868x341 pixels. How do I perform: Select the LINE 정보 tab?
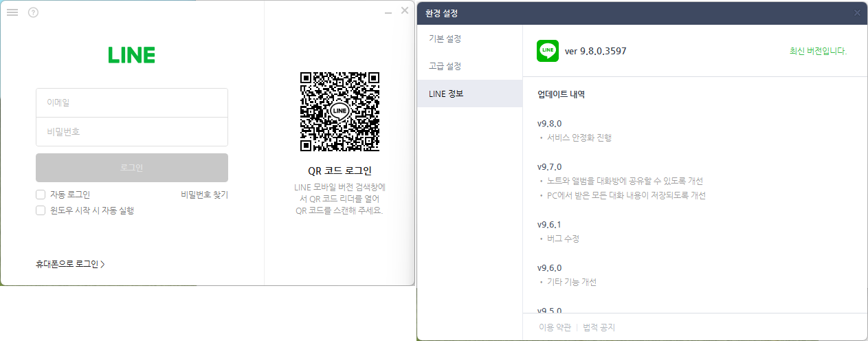(x=470, y=93)
